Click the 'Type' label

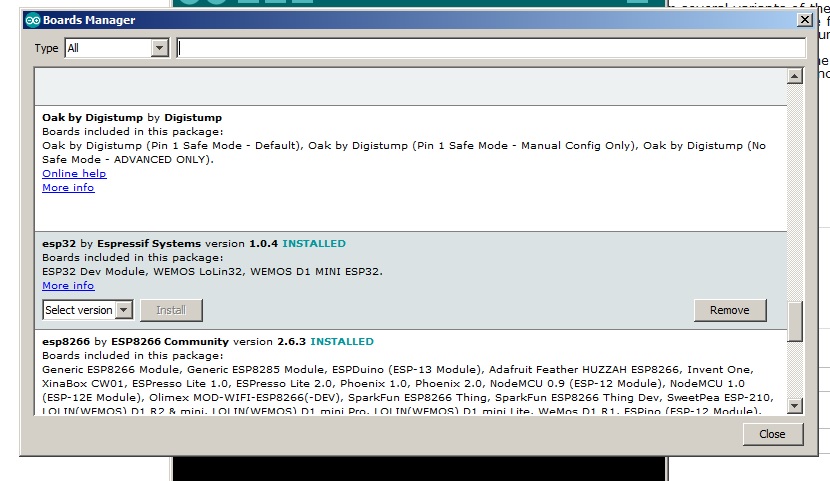(x=47, y=48)
